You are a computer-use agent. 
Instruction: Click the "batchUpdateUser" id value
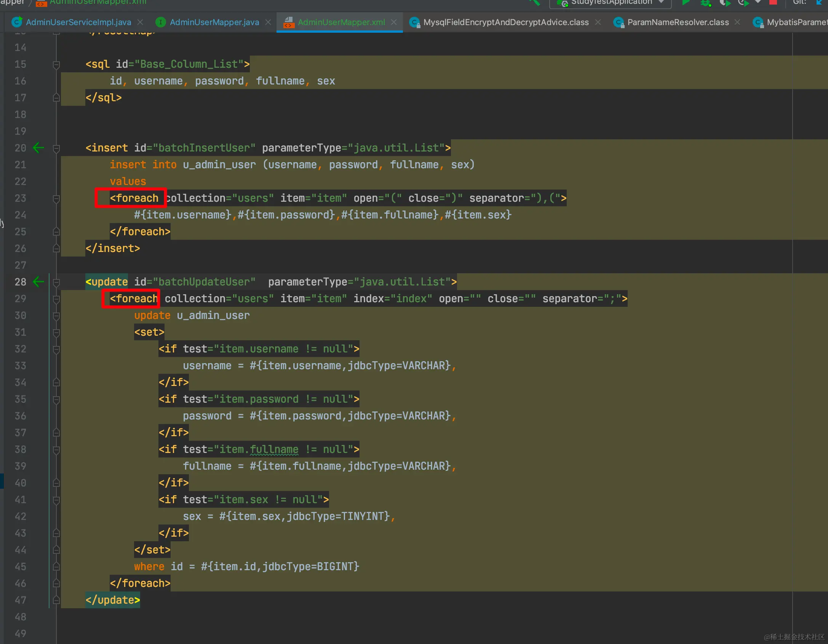[204, 282]
